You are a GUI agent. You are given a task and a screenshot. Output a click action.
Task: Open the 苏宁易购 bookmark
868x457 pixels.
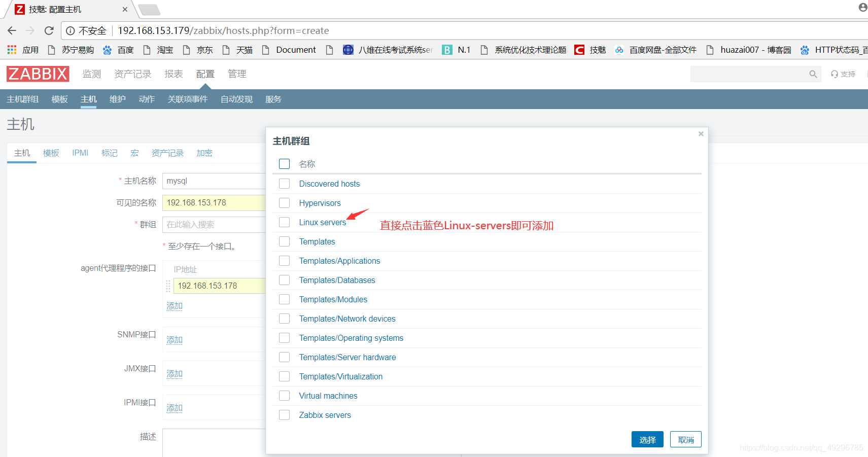point(71,50)
